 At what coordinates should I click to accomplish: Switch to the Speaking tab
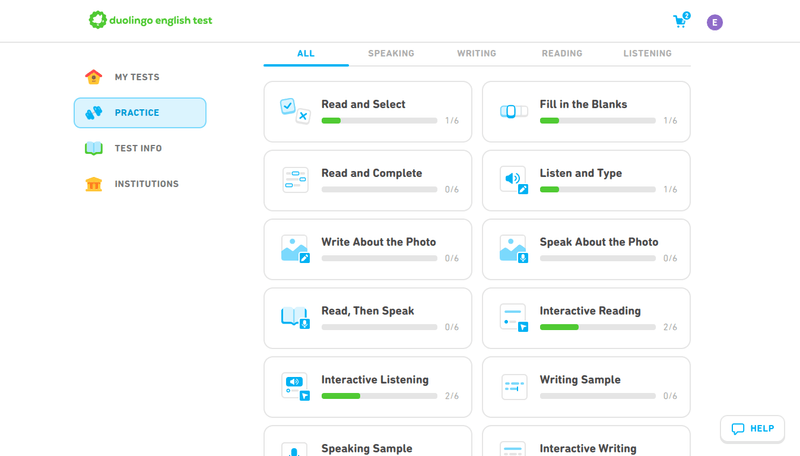[391, 54]
